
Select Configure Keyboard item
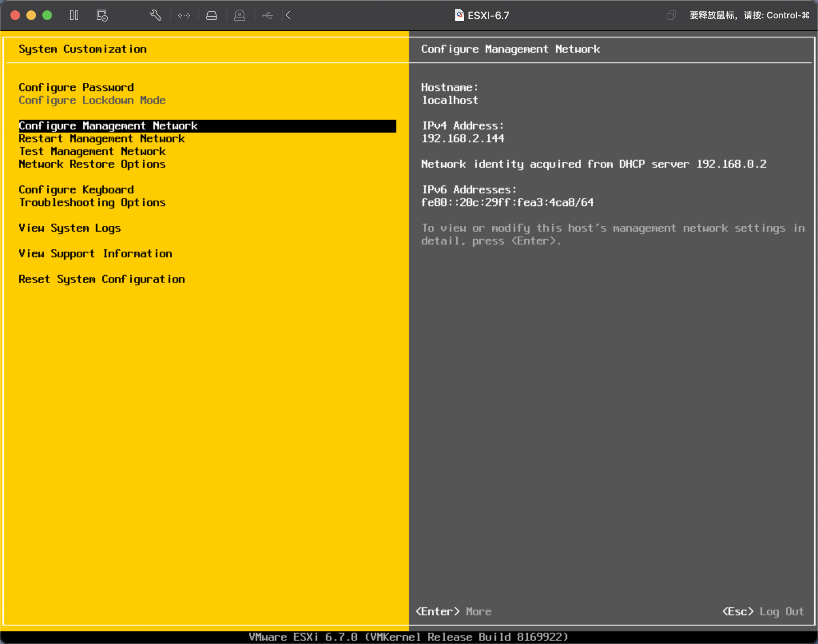point(76,190)
